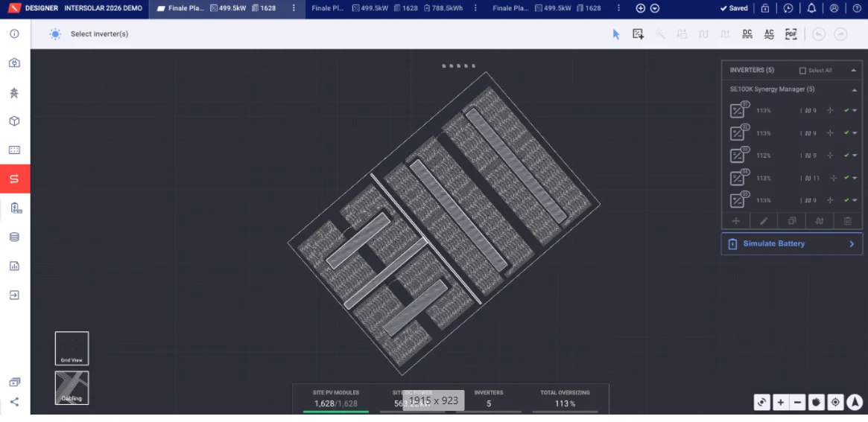Screen dimensions: 868x422
Task: Open the DC cabling tool
Action: [x=747, y=34]
